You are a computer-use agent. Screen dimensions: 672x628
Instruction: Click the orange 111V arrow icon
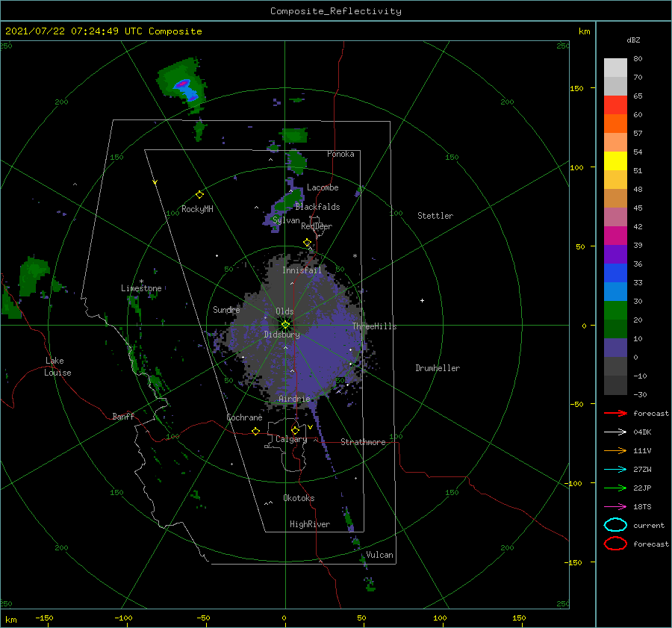(615, 450)
